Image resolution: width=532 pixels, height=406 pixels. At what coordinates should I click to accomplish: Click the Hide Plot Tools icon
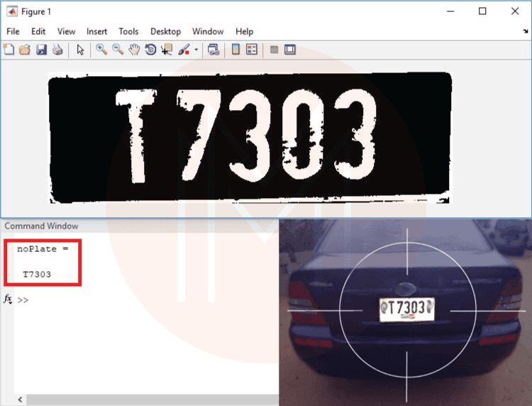[x=274, y=50]
